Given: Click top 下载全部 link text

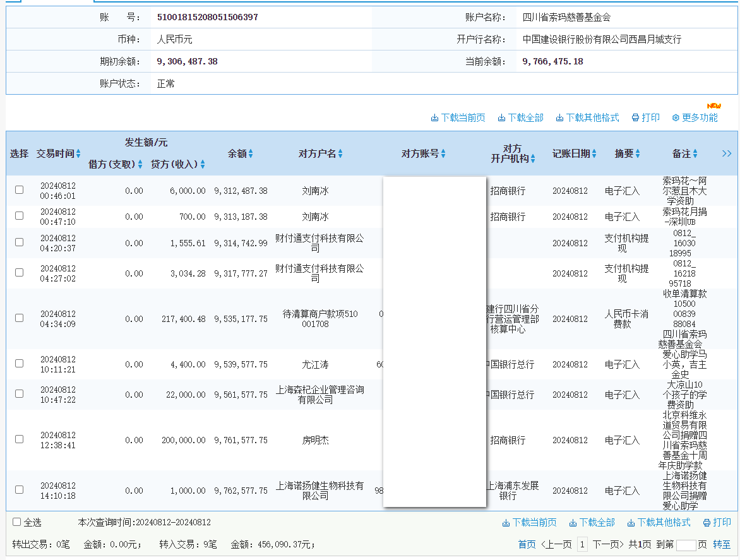Looking at the screenshot, I should pyautogui.click(x=526, y=118).
